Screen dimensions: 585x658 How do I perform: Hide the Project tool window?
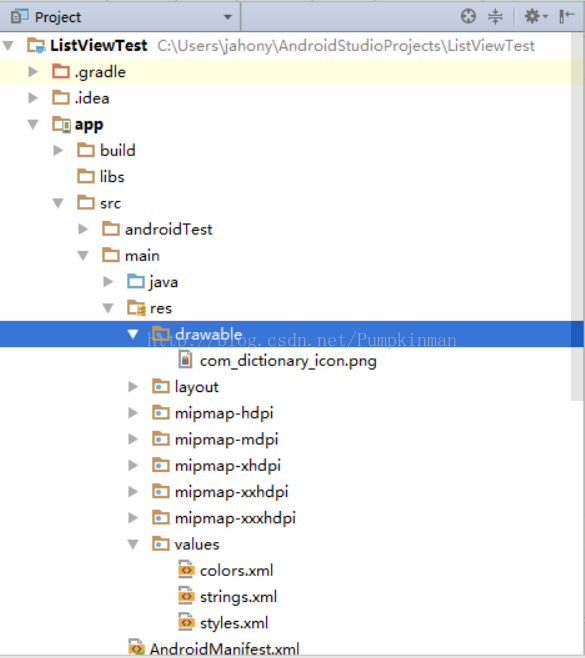[x=567, y=17]
